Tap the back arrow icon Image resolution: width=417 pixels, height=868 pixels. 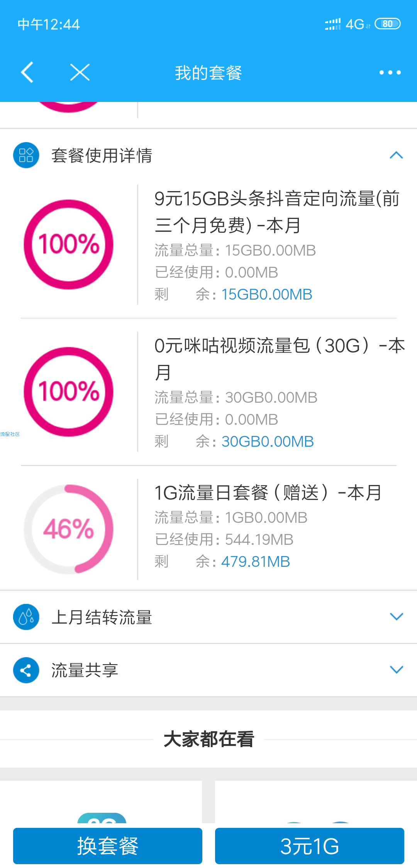coord(27,72)
